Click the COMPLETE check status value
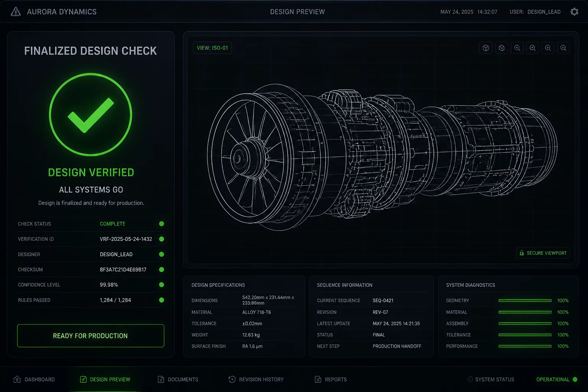This screenshot has width=588, height=392. (113, 224)
